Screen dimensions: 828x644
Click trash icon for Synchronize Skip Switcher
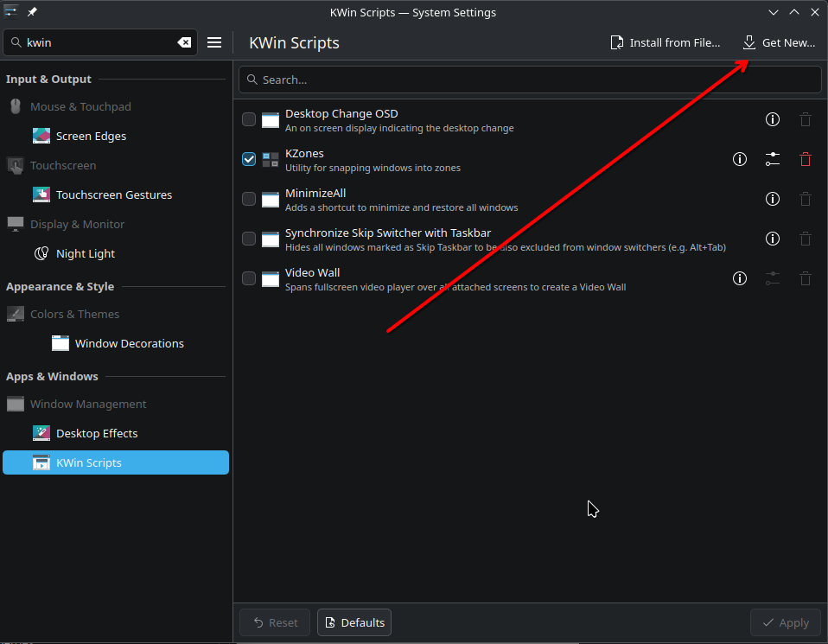coord(805,239)
